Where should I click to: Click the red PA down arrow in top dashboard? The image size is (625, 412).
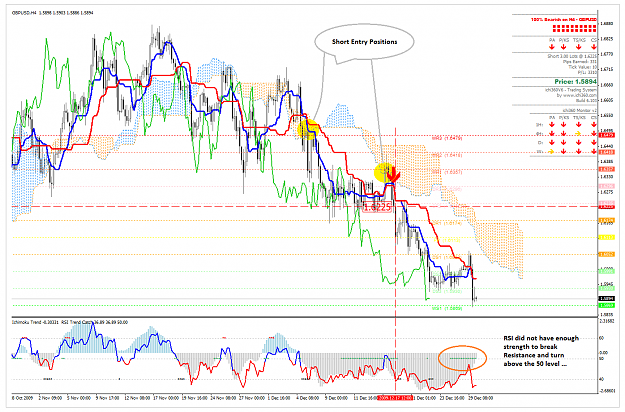(x=552, y=47)
